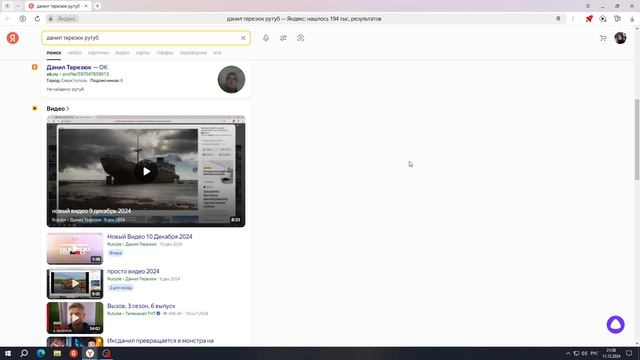Open Новый Видео 10 Декабря 2024 link
Viewport: 640px width, 360px height.
click(149, 236)
